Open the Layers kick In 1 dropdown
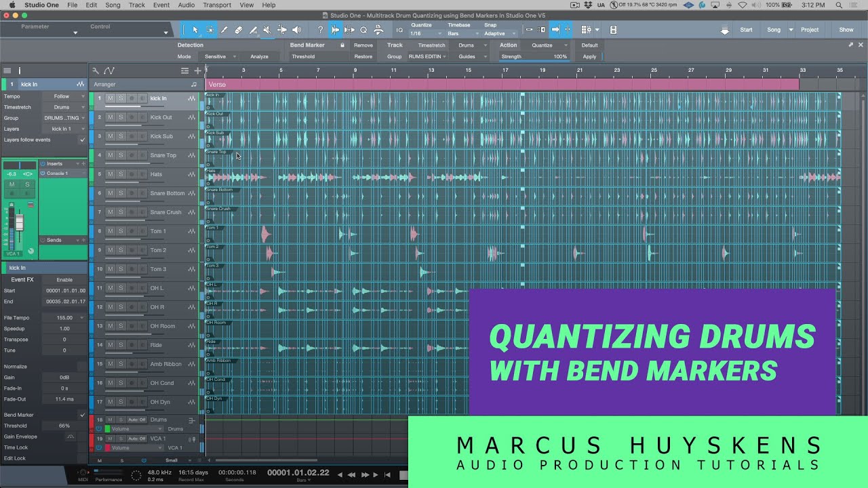This screenshot has height=488, width=868. coord(64,129)
